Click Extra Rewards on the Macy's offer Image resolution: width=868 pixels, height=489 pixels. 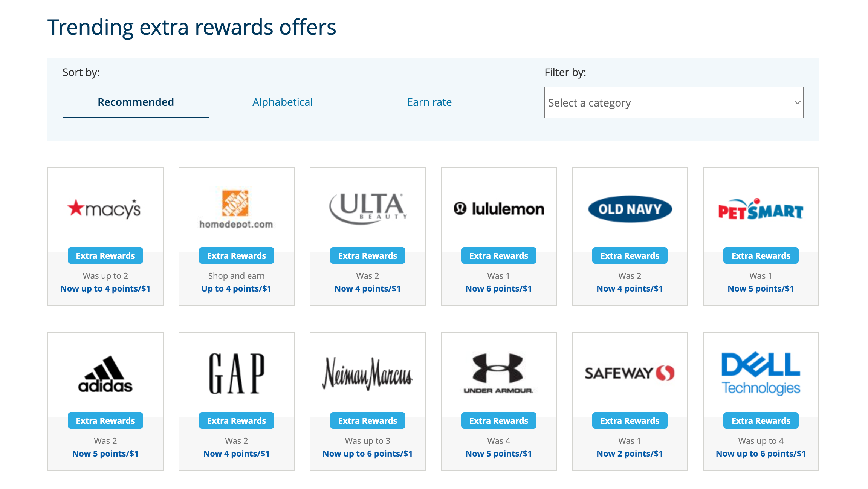(x=105, y=255)
